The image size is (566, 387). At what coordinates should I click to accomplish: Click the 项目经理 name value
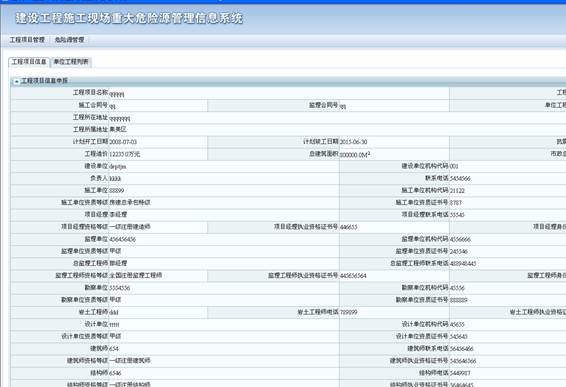pos(118,215)
